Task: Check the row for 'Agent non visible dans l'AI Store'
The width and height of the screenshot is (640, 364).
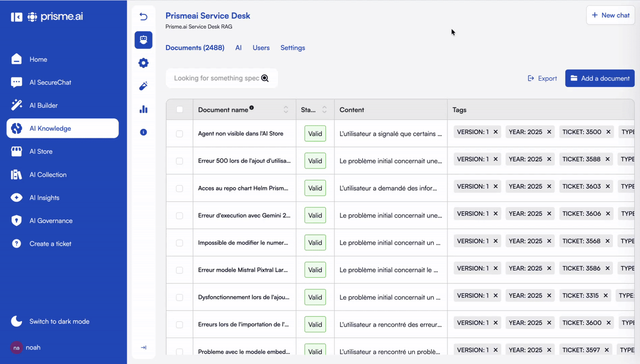Action: tap(180, 133)
